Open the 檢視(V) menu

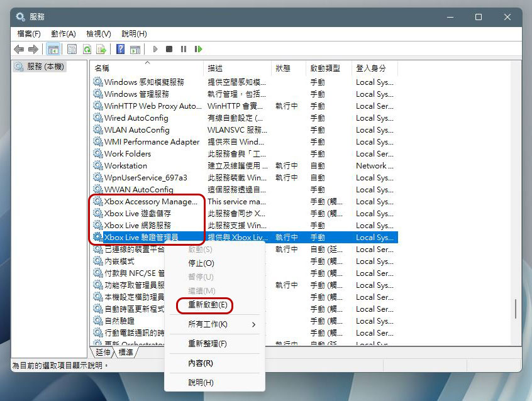[99, 34]
